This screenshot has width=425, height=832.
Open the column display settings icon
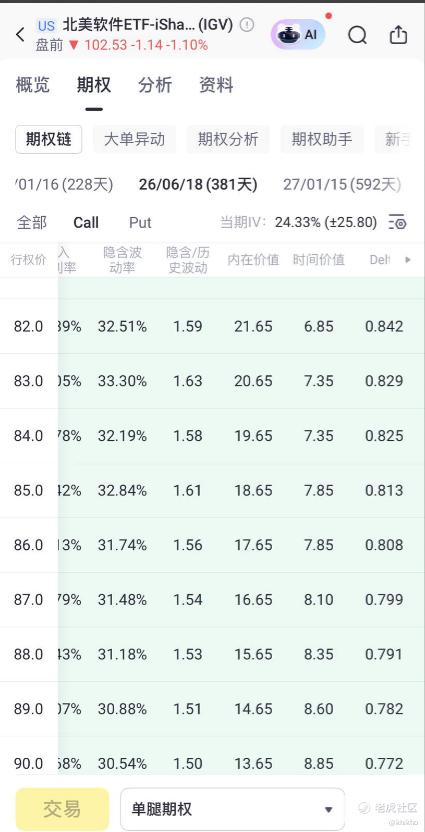397,222
